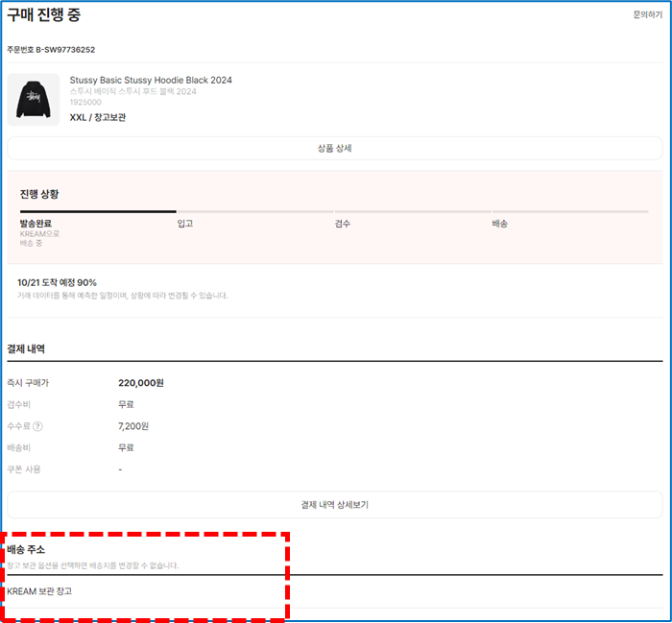Click the 10/21 도착 예정 90% text
Viewport: 672px width, 623px height.
pyautogui.click(x=57, y=283)
